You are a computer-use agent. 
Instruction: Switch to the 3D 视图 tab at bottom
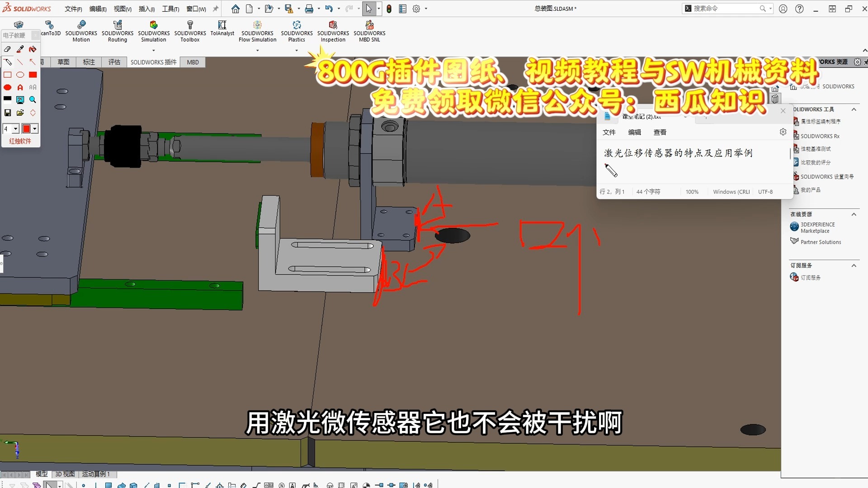(x=64, y=474)
